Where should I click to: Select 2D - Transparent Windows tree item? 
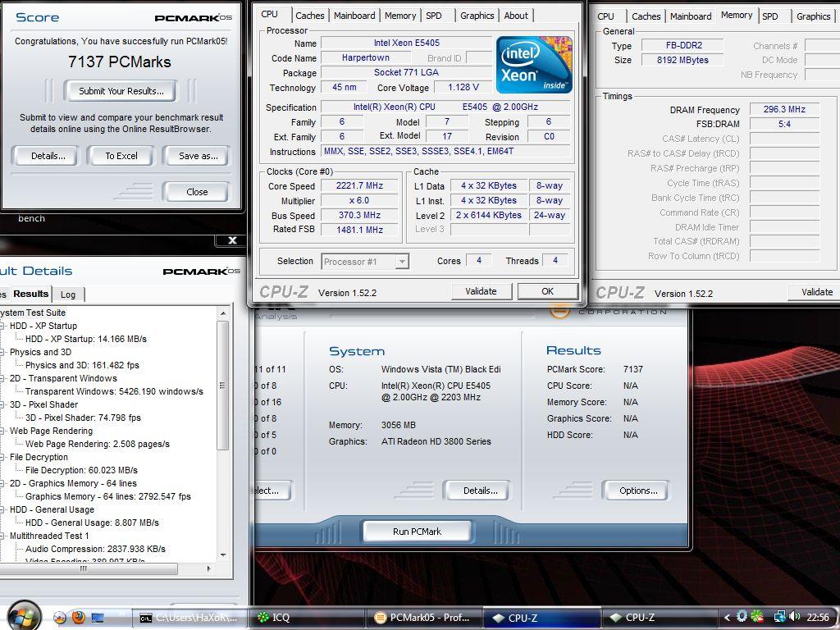(63, 378)
